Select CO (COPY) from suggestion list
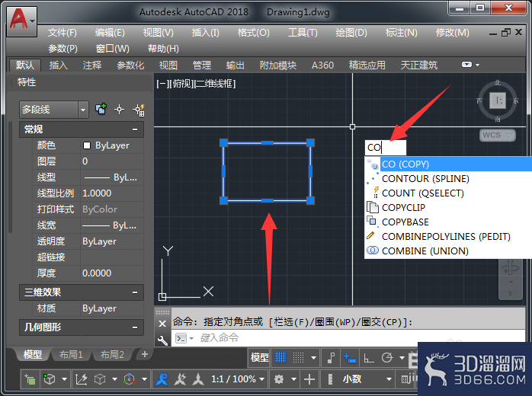This screenshot has width=532, height=396. tap(448, 164)
